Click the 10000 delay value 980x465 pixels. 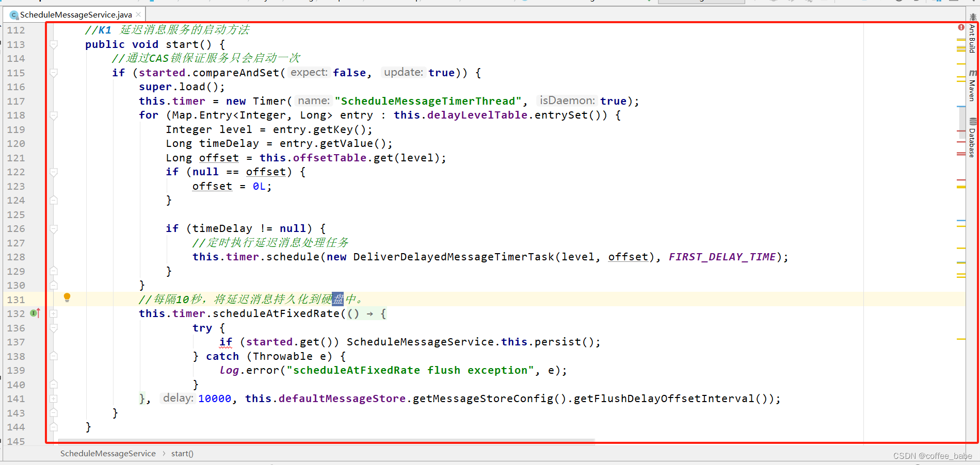[x=215, y=398]
